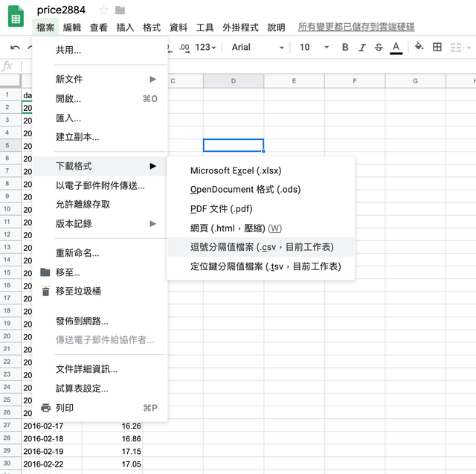Open the 123 number format dropdown

(x=205, y=47)
